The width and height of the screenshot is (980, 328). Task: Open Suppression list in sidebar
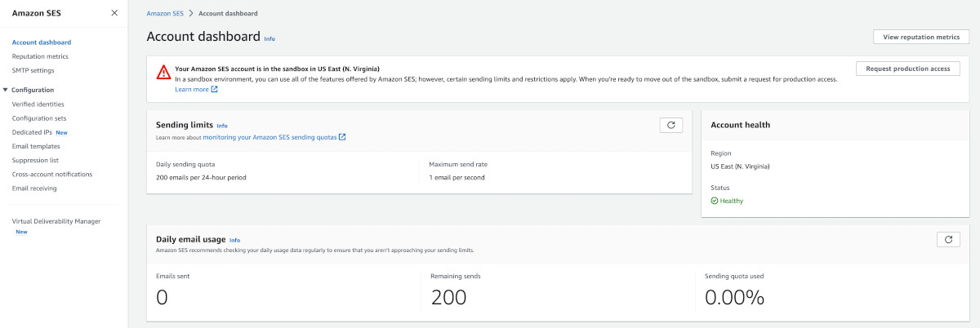[35, 160]
